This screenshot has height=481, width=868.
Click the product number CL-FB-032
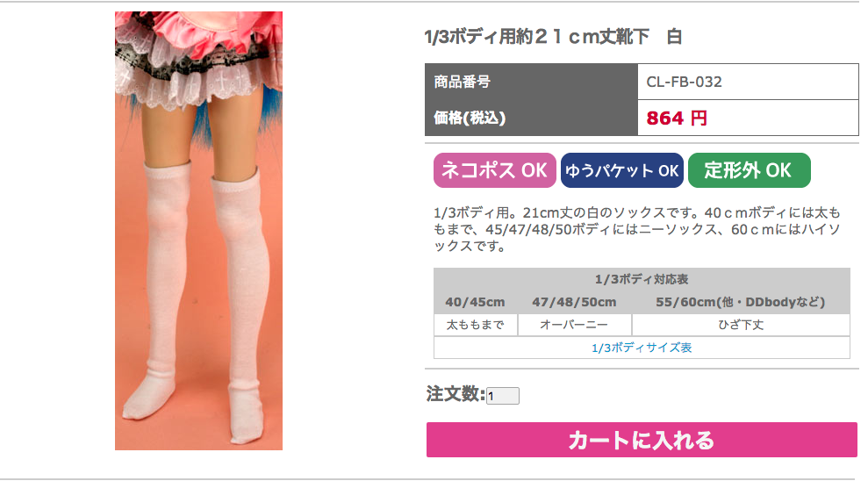[x=685, y=82]
